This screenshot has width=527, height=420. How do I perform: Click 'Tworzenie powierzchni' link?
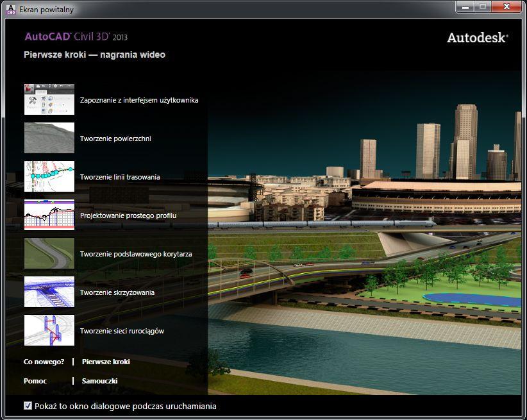(x=115, y=139)
